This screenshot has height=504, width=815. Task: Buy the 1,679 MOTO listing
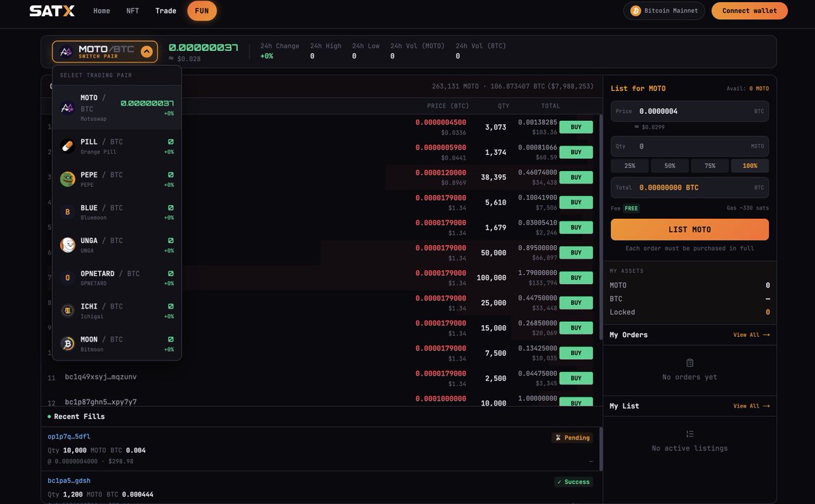click(576, 228)
